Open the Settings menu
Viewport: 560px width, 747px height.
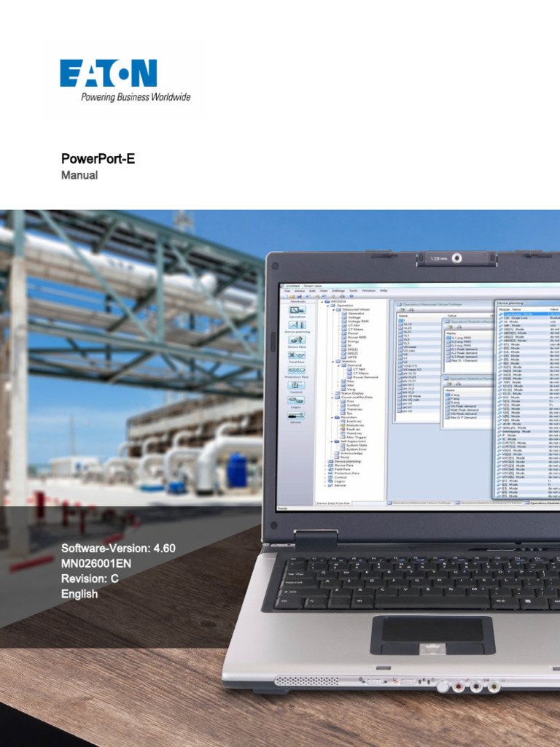(338, 290)
